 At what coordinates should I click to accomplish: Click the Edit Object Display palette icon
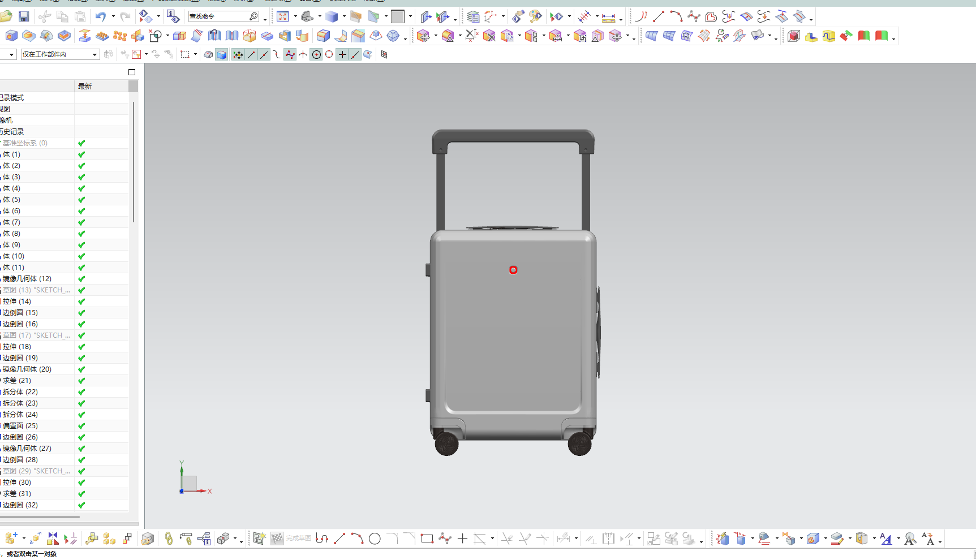pyautogui.click(x=535, y=17)
